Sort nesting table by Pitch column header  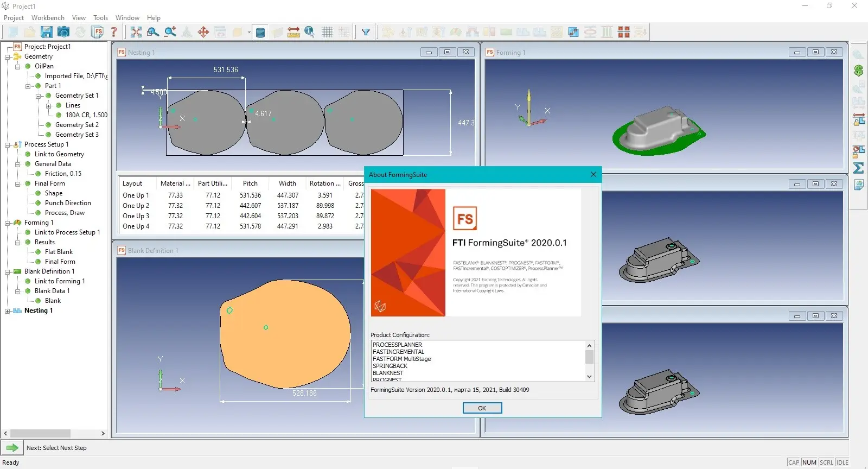[x=250, y=183]
